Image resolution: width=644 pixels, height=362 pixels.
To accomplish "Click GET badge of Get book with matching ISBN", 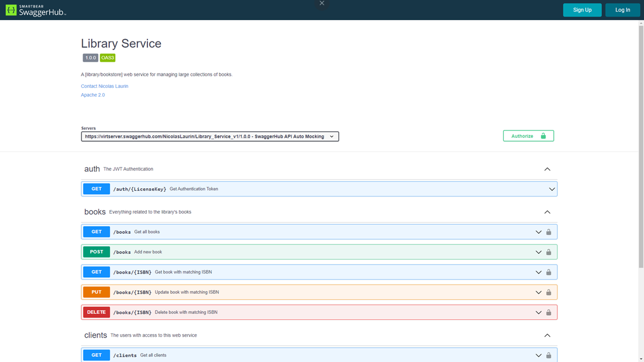I will click(96, 272).
